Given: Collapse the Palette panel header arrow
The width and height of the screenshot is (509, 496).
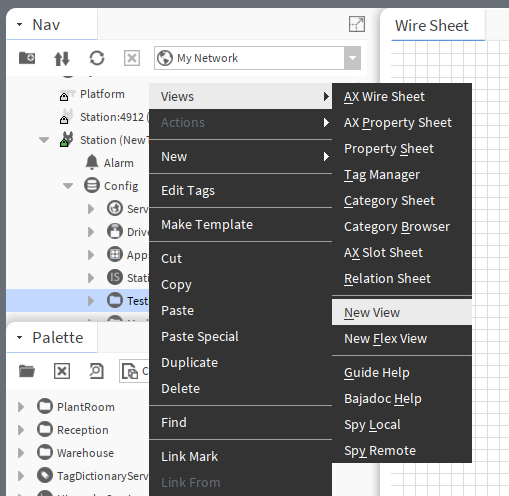Looking at the screenshot, I should click(x=20, y=338).
